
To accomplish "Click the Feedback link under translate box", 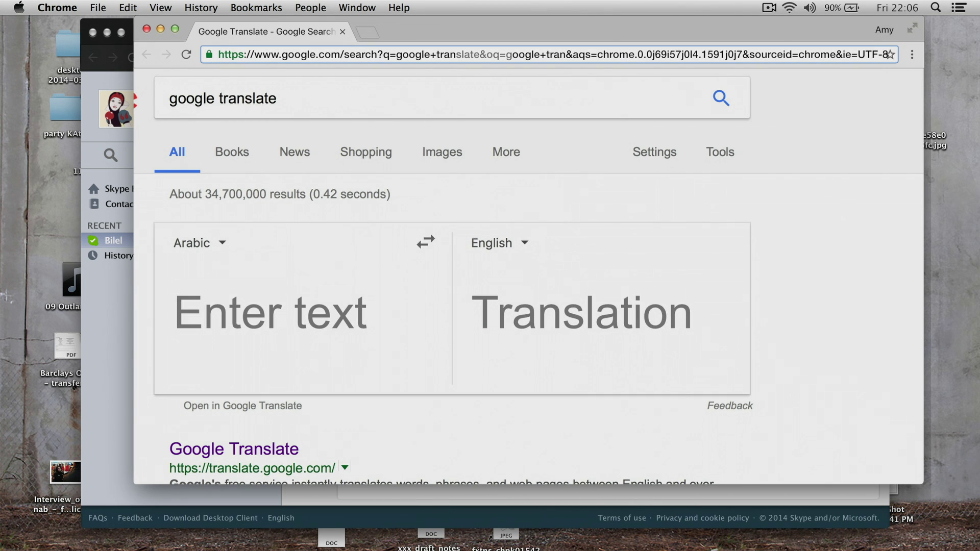I will pyautogui.click(x=730, y=406).
